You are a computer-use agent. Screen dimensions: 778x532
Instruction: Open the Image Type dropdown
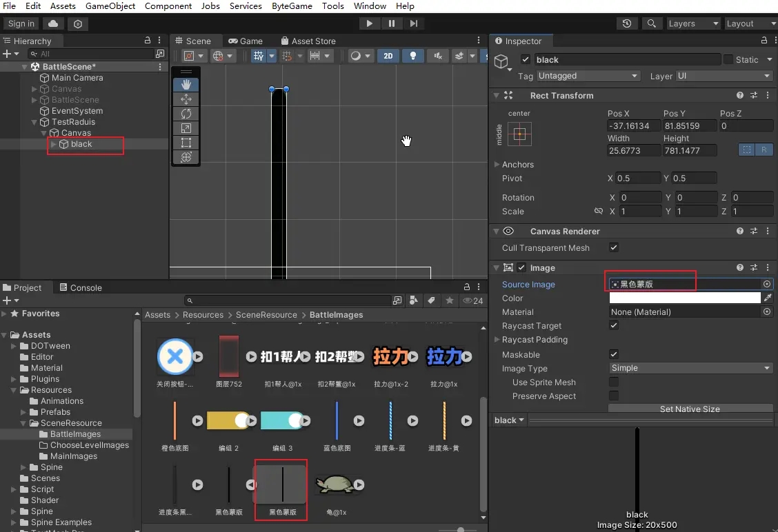(690, 368)
